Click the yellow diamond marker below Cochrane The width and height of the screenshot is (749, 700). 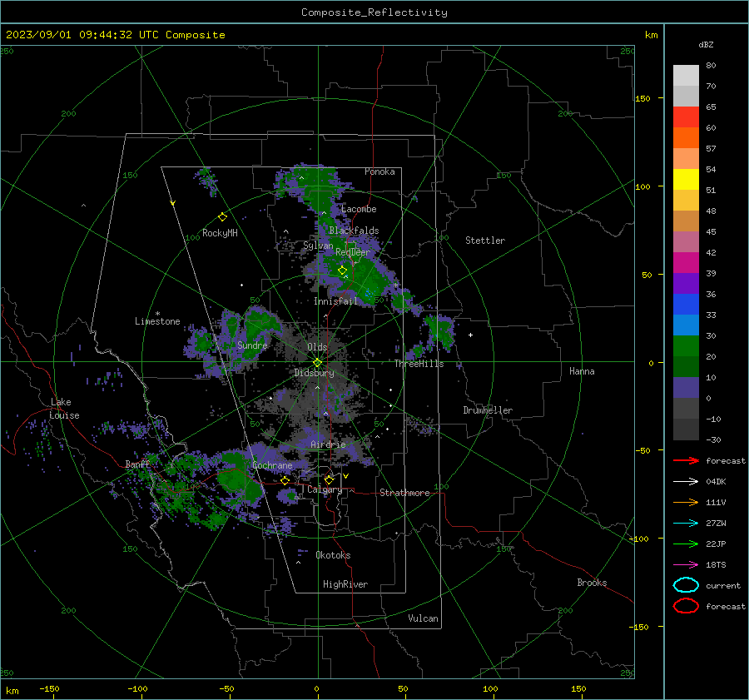[285, 480]
